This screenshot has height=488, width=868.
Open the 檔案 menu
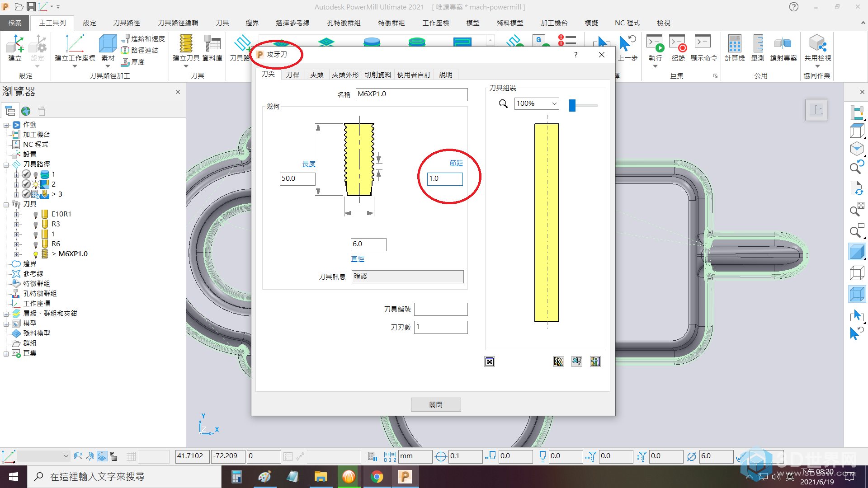click(x=14, y=23)
